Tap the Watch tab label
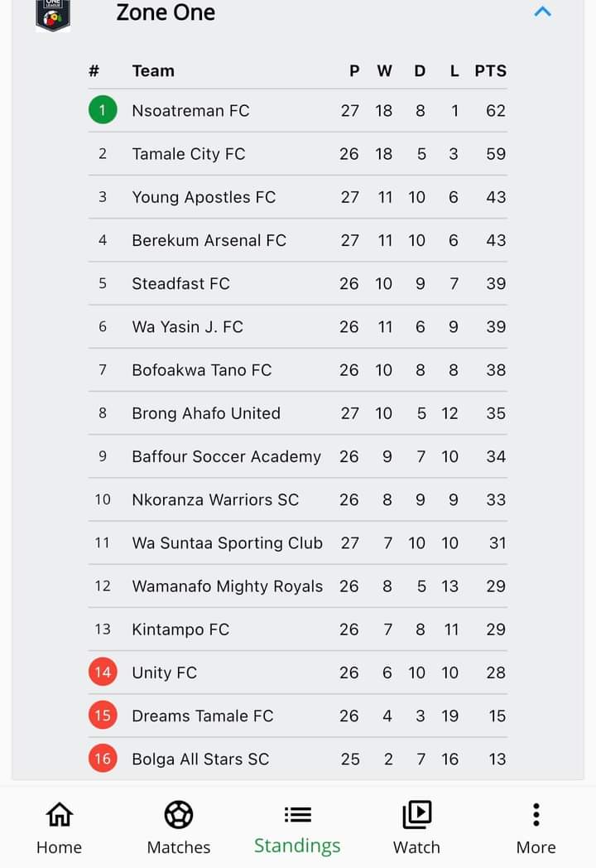 [x=416, y=847]
